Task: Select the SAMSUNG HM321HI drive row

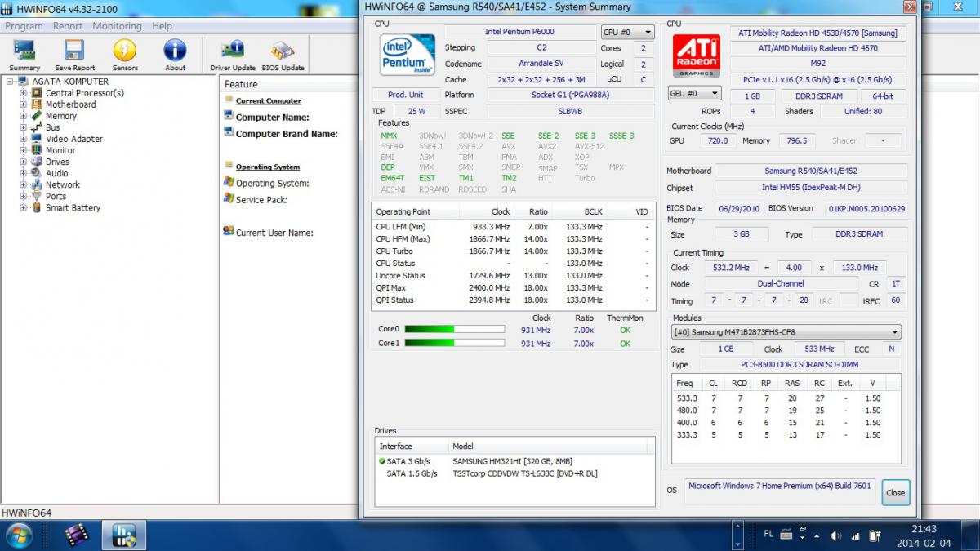Action: (x=514, y=461)
